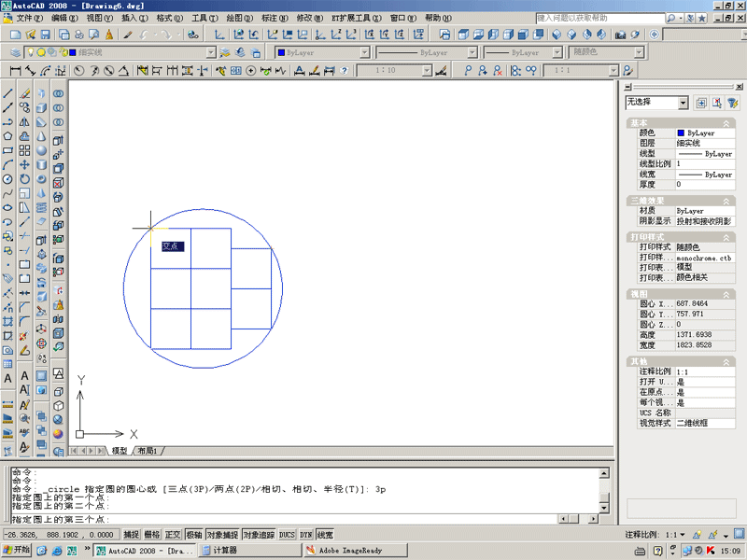Select the Circle draw tool
The height and width of the screenshot is (560, 747).
8,178
